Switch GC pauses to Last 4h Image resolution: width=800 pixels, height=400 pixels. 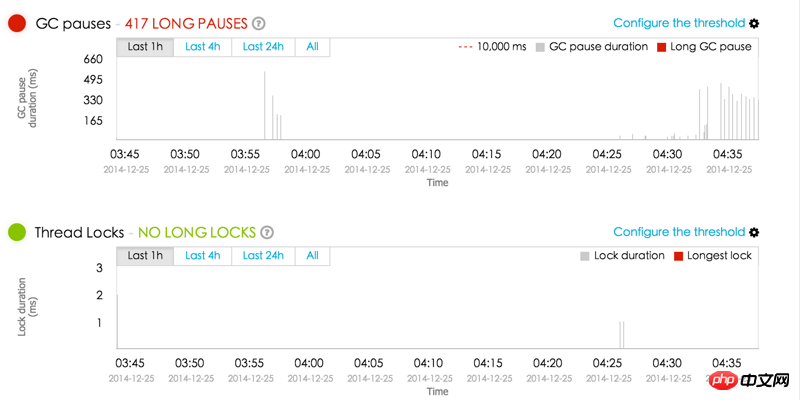pyautogui.click(x=202, y=46)
